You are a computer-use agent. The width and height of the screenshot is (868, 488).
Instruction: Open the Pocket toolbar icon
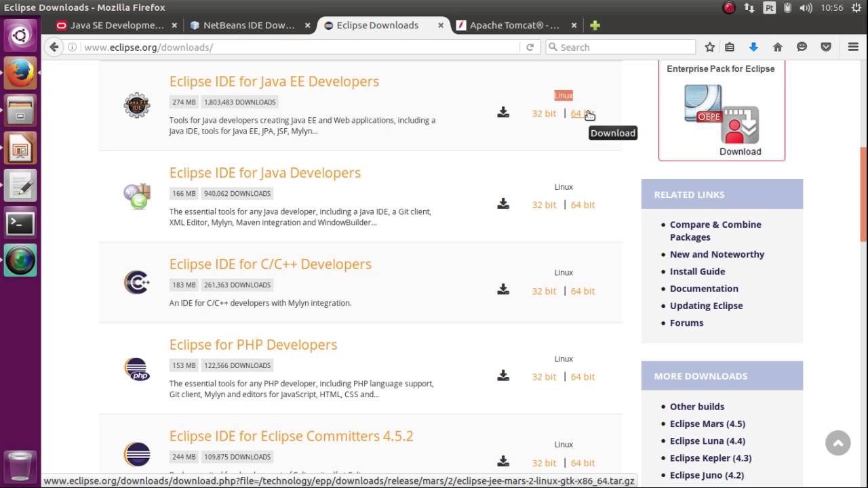[826, 47]
